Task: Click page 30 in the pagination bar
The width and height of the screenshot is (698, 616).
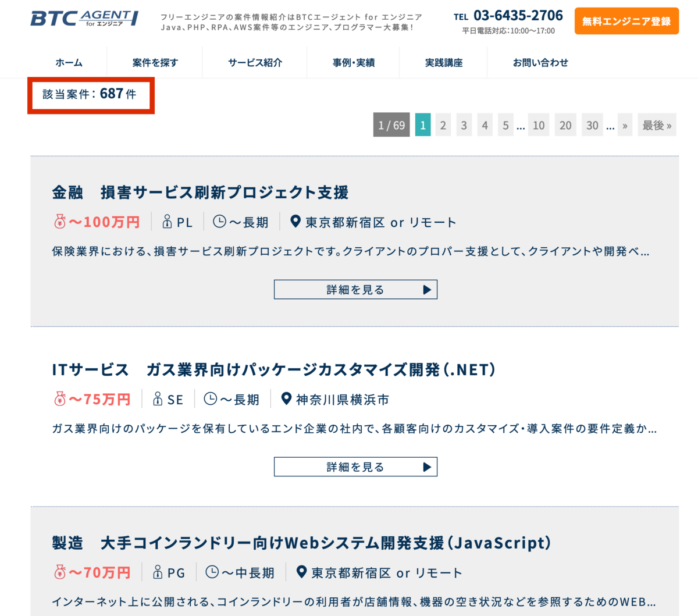Action: point(592,124)
